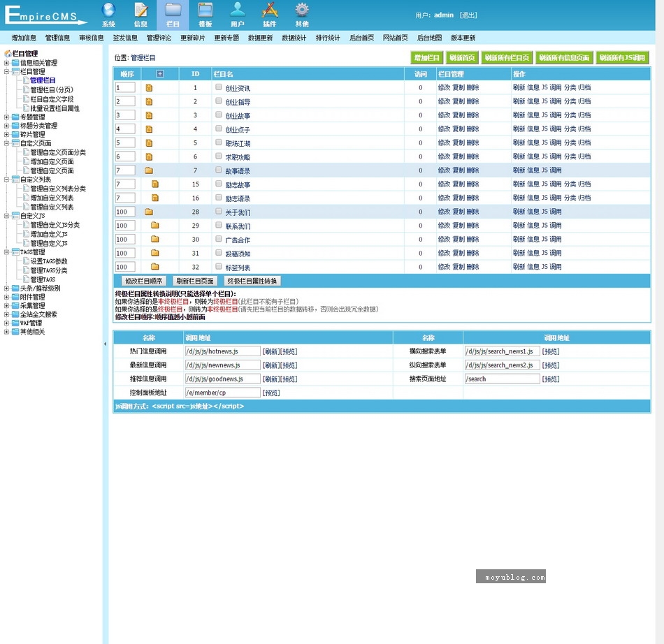Click the folder icon for 投稿须知 row
The width and height of the screenshot is (664, 644).
pyautogui.click(x=155, y=253)
